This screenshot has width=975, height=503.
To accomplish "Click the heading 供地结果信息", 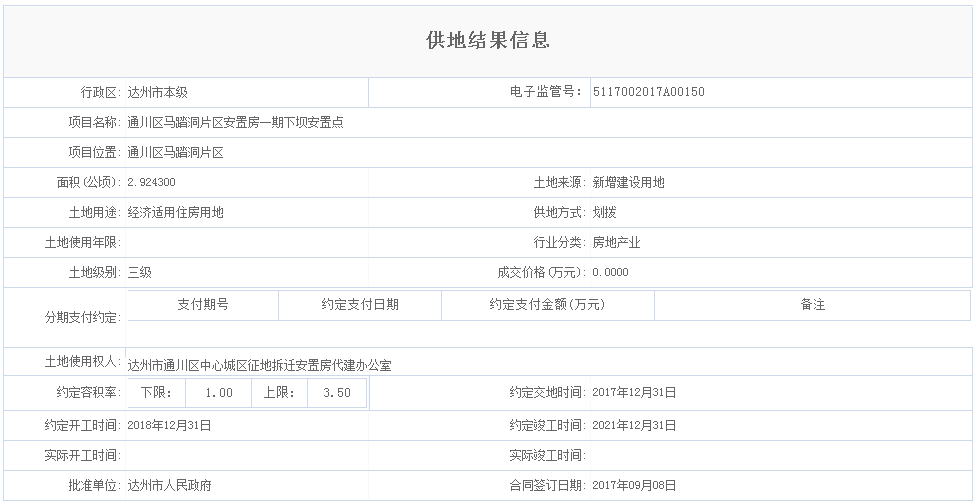I will (x=488, y=40).
